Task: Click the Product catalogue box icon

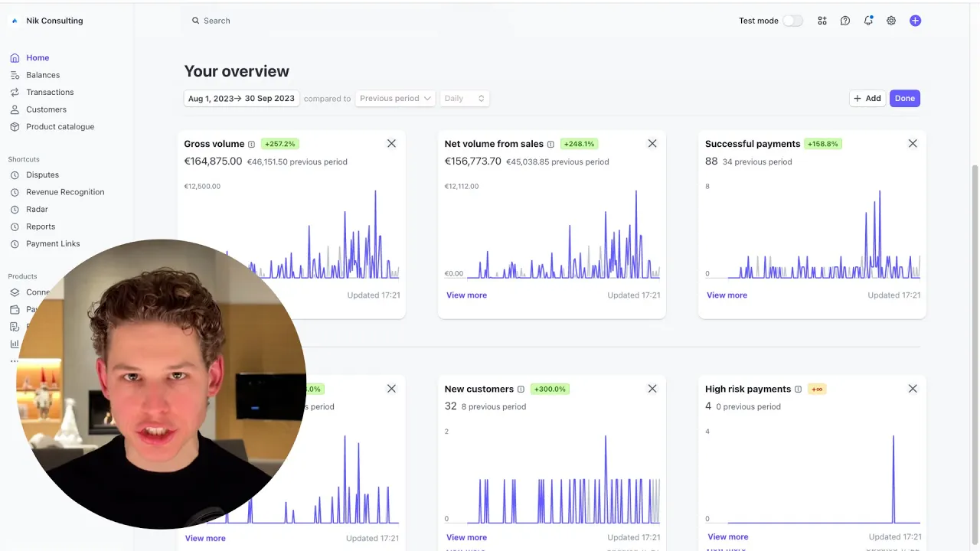Action: coord(15,126)
